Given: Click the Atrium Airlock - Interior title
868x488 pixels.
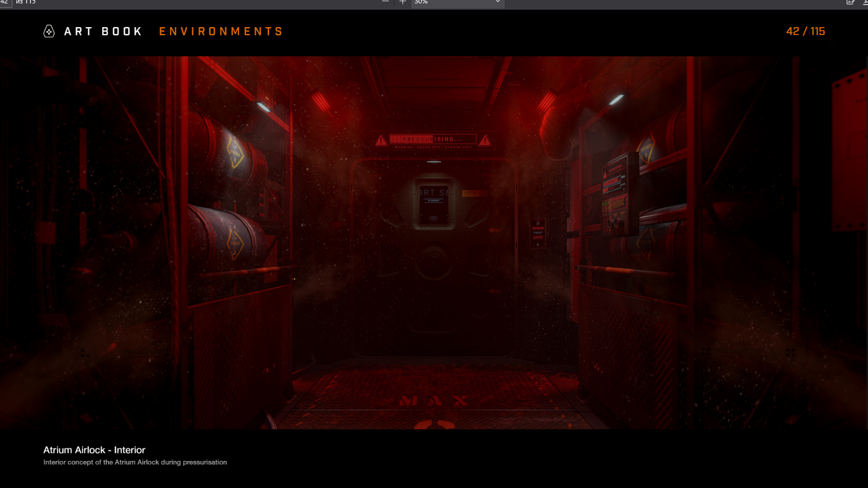Looking at the screenshot, I should tap(94, 450).
